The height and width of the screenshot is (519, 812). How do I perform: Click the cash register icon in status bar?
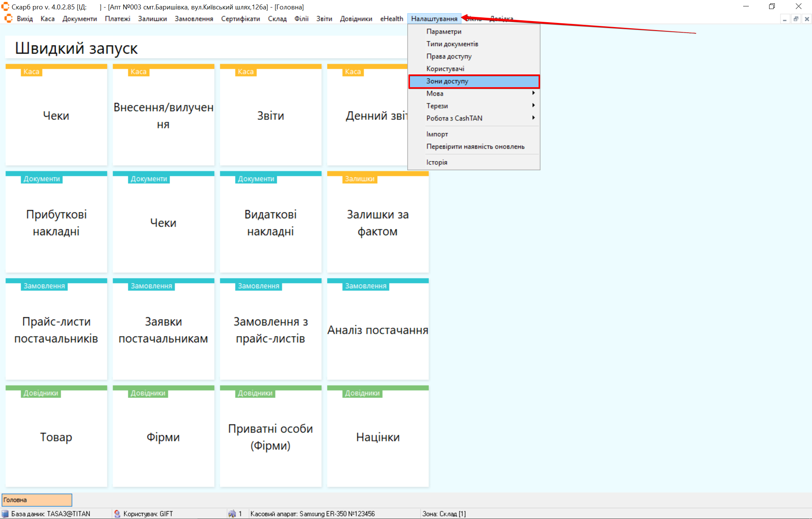232,514
